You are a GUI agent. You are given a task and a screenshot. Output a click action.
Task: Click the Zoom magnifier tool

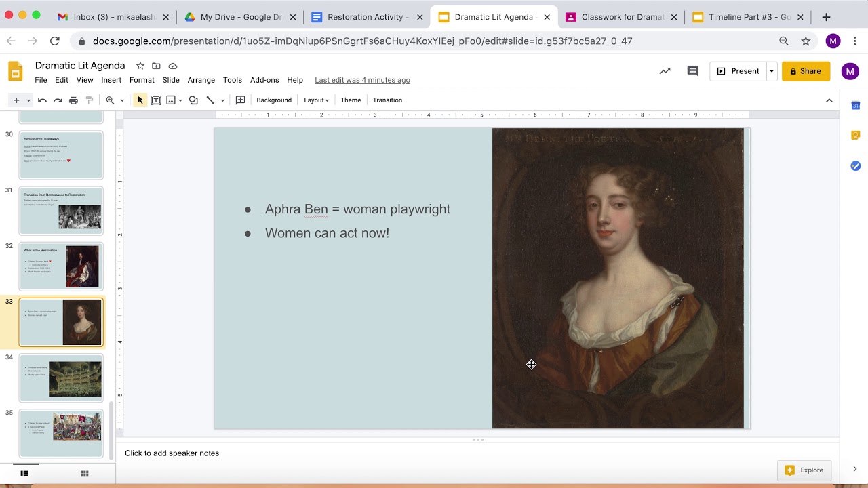point(110,100)
